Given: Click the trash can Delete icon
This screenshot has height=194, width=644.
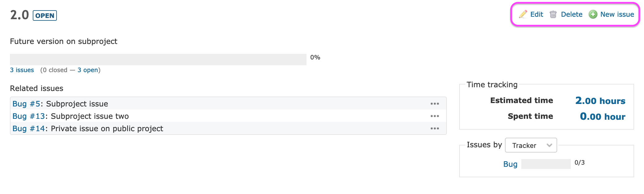Looking at the screenshot, I should point(553,14).
